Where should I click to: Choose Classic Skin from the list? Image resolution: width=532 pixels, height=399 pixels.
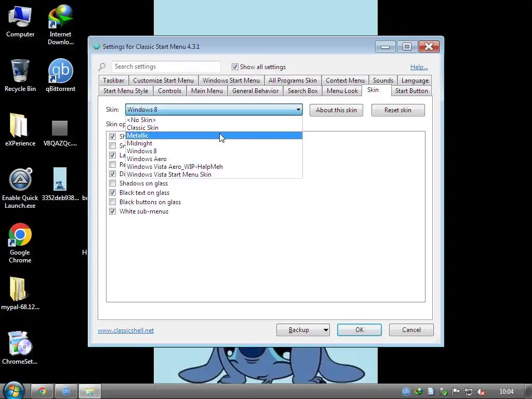tap(214, 128)
